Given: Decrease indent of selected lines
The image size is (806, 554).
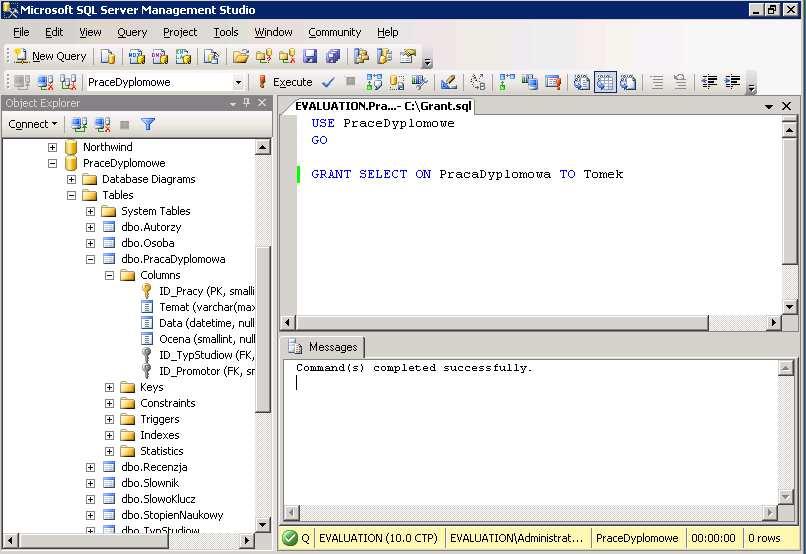Looking at the screenshot, I should [709, 82].
